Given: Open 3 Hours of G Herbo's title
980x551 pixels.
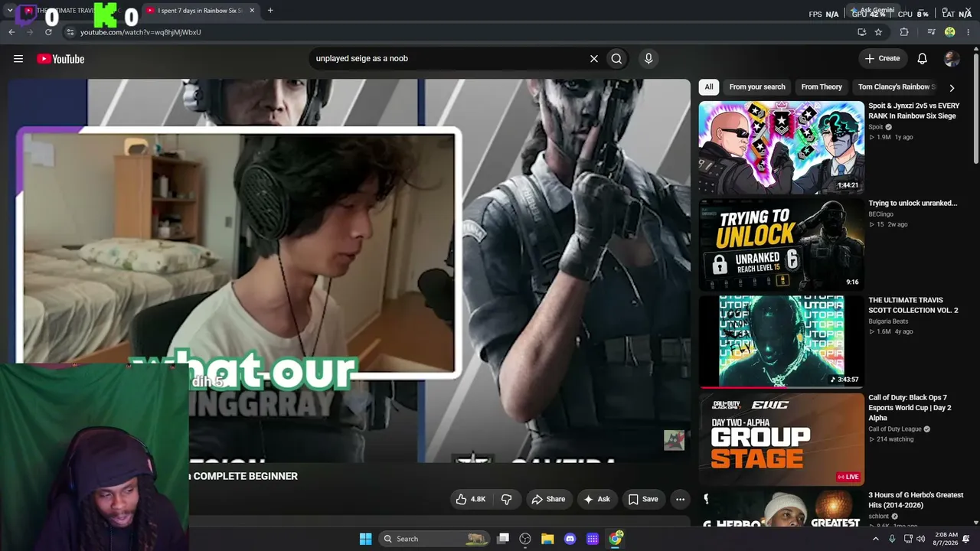Looking at the screenshot, I should click(x=916, y=500).
